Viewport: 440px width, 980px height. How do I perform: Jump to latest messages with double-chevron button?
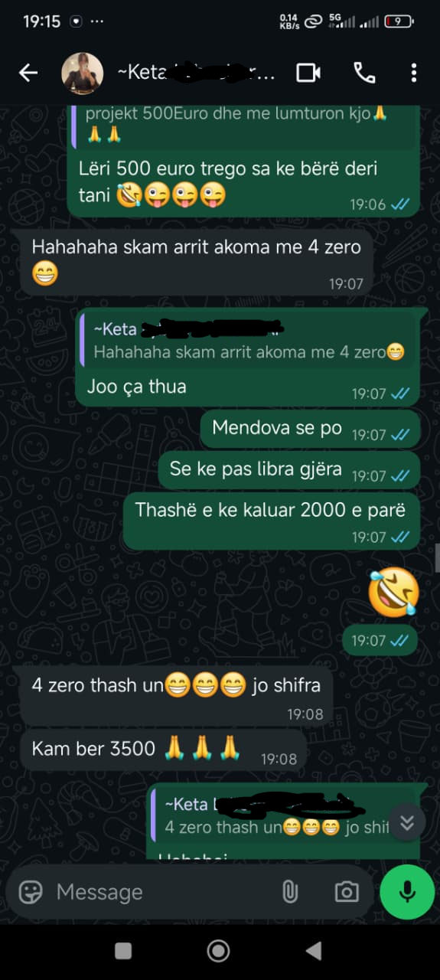[407, 822]
